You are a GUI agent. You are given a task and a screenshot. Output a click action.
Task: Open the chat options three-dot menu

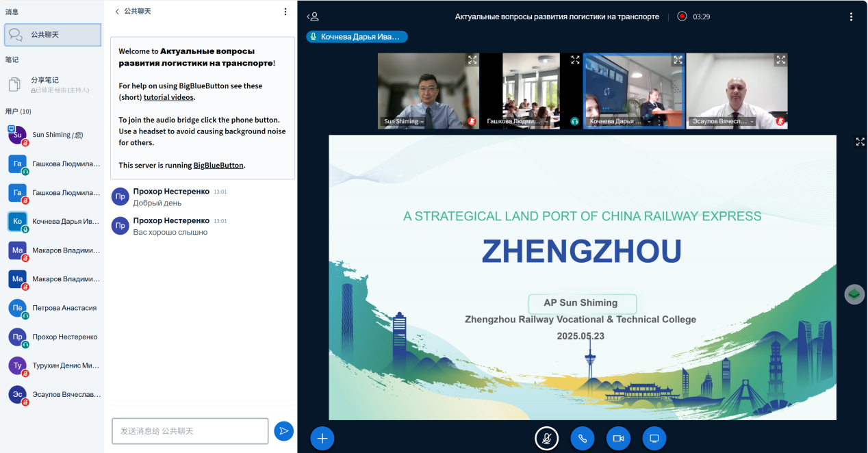[x=285, y=12]
